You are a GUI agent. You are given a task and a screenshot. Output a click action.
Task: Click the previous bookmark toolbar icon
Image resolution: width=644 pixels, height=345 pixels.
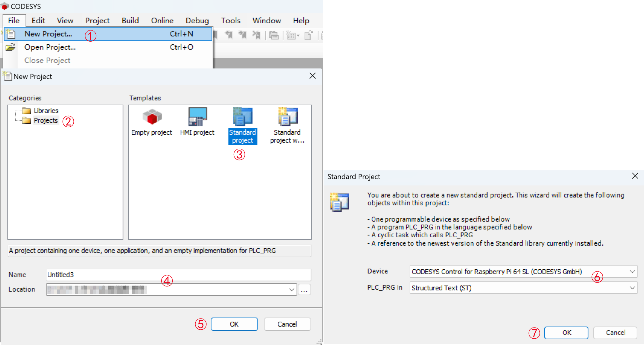click(229, 35)
